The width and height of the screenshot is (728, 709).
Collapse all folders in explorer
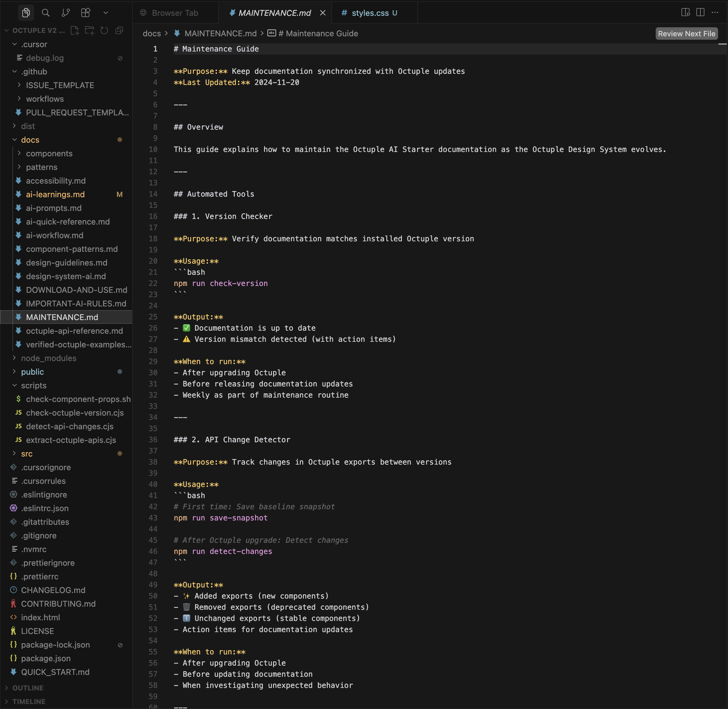pos(119,30)
